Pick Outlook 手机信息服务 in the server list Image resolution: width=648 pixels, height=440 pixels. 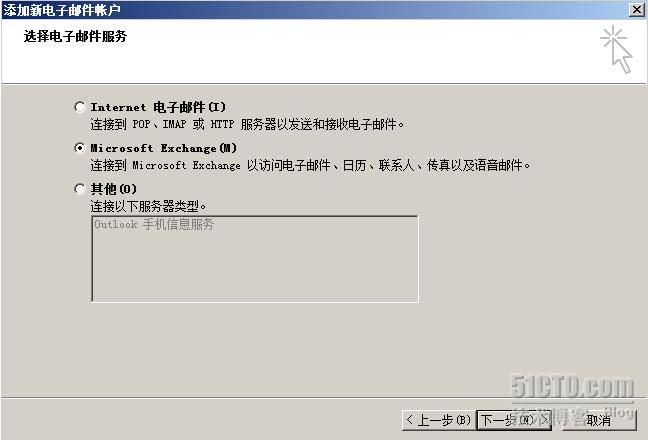(x=154, y=224)
